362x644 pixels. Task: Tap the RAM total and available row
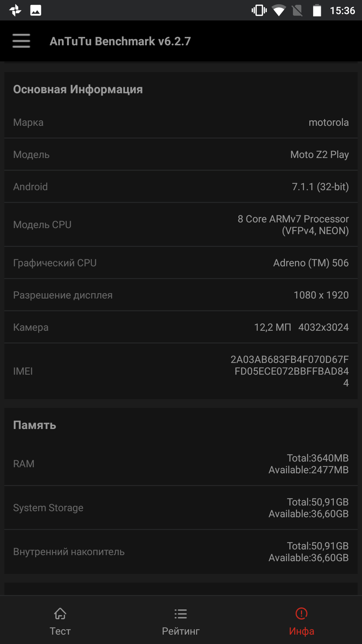coord(181,464)
